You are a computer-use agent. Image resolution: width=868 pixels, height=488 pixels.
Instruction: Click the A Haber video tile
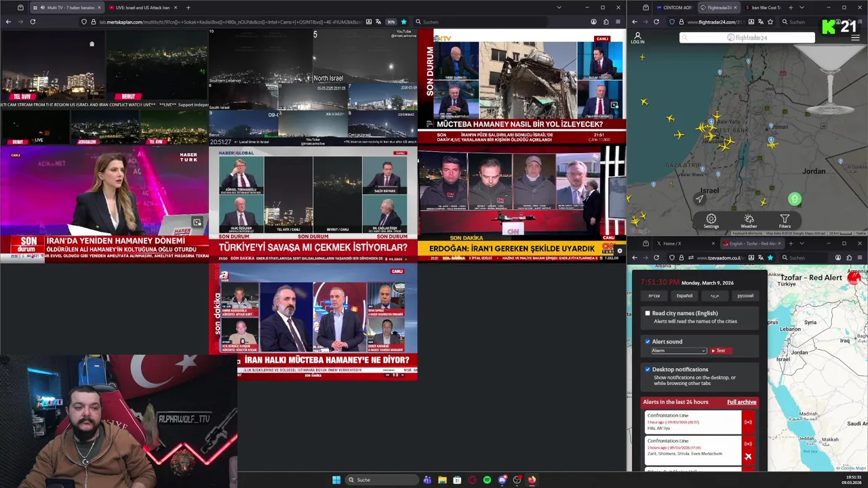(313, 321)
